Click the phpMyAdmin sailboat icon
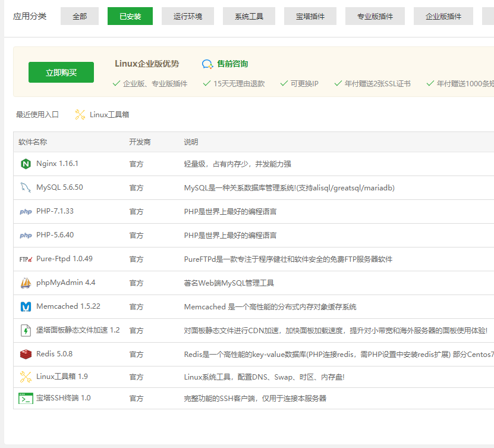494x448 pixels. (x=26, y=283)
